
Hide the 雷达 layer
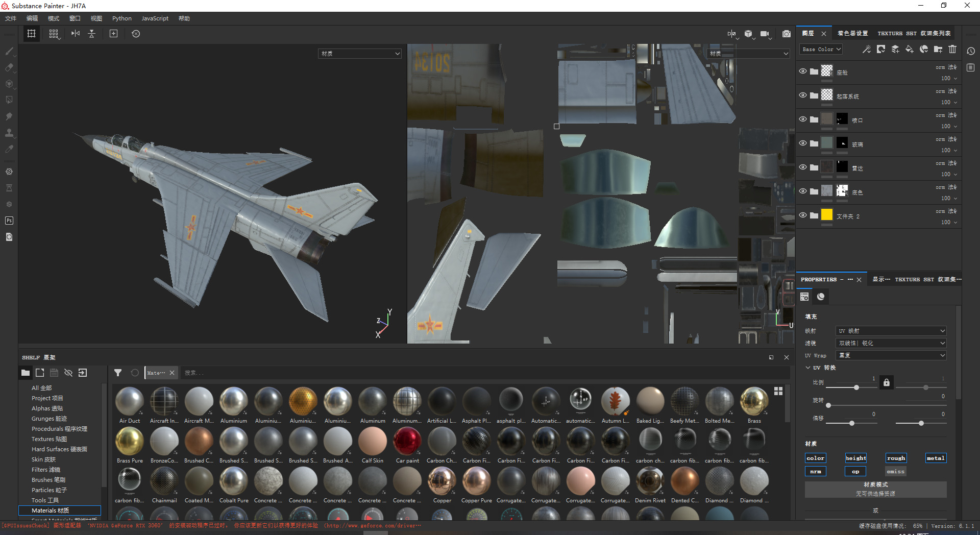tap(803, 167)
